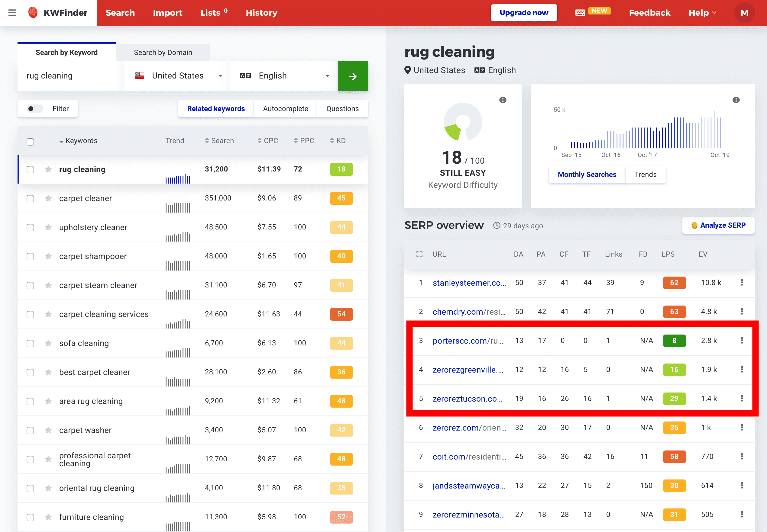The width and height of the screenshot is (767, 532).
Task: Select the Autocomplete tab
Action: pyautogui.click(x=285, y=109)
